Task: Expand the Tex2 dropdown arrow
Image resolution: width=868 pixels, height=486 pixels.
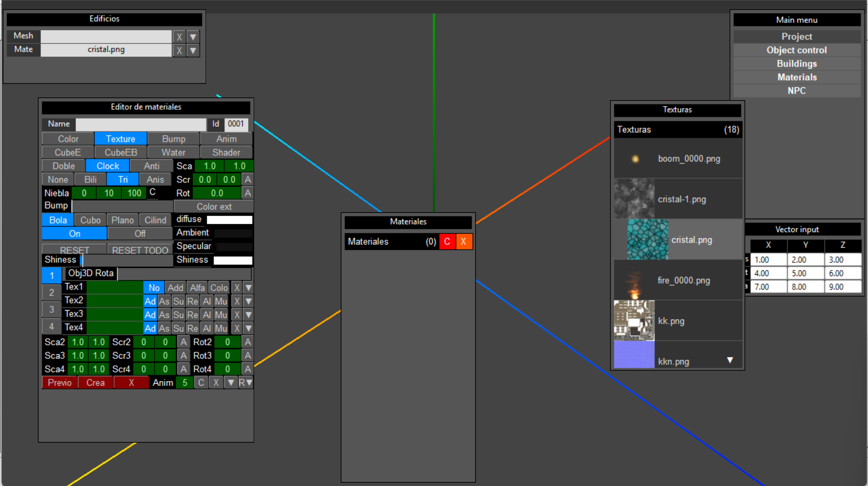Action: pyautogui.click(x=248, y=301)
